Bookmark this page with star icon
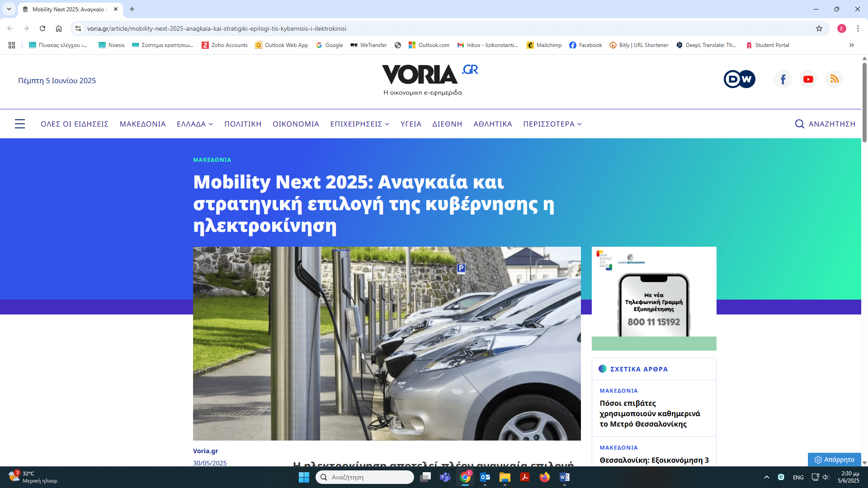The height and width of the screenshot is (488, 868). tap(819, 28)
